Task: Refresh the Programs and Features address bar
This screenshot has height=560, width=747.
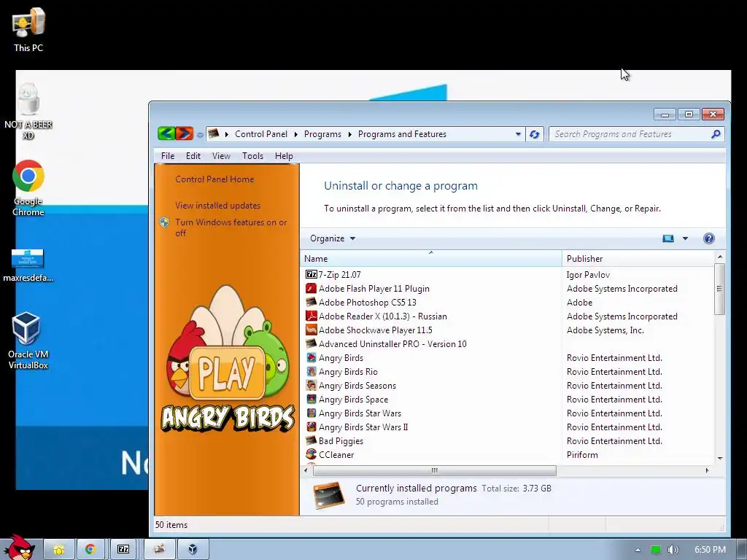Action: click(x=535, y=134)
